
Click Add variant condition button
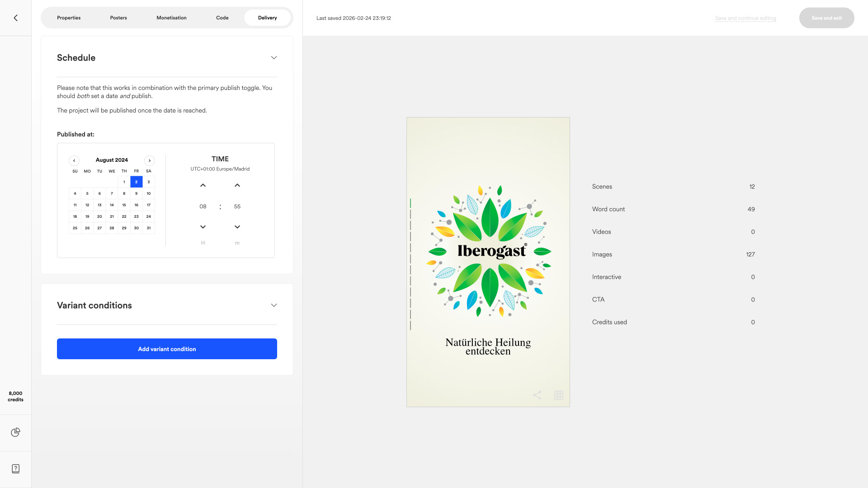click(x=167, y=349)
